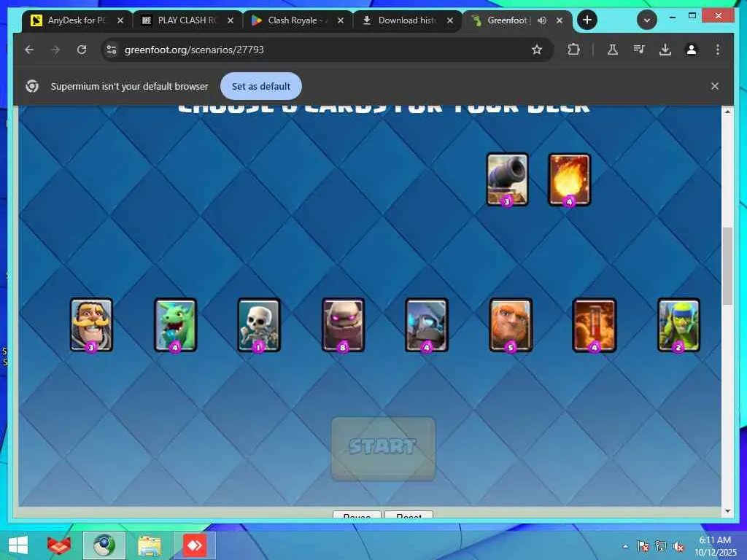This screenshot has height=560, width=747.
Task: Open the Chrome Labs flask icon
Action: pos(613,50)
